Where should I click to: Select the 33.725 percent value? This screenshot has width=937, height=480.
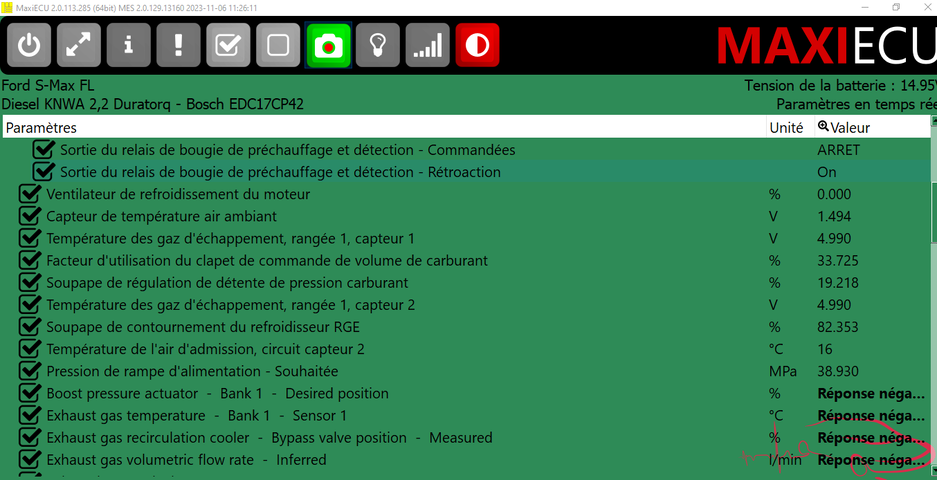pyautogui.click(x=837, y=261)
